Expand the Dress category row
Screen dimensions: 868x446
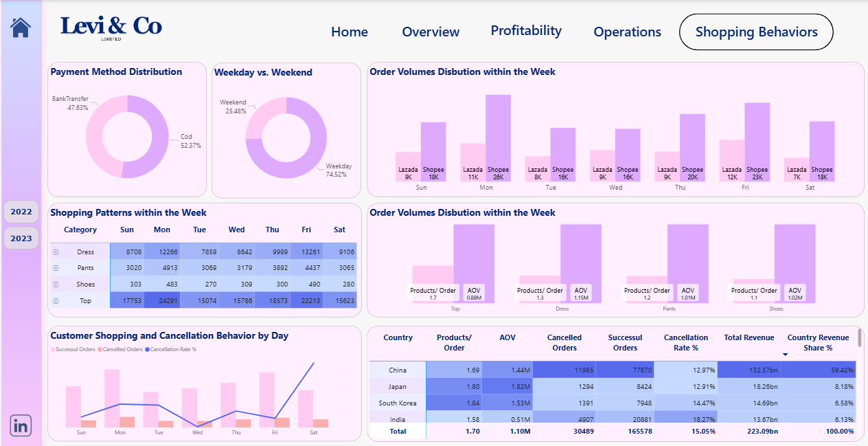56,252
